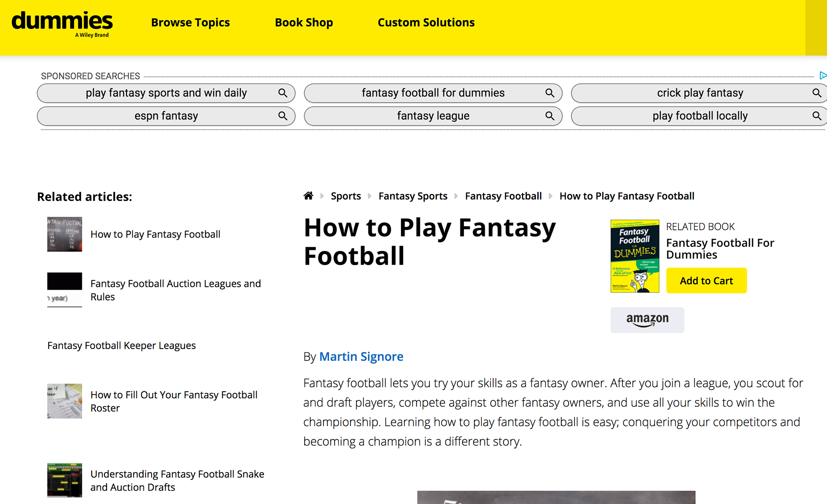Viewport: 827px width, 504px height.
Task: Select sponsored search 'play fantasy sports and win daily'
Action: click(166, 93)
